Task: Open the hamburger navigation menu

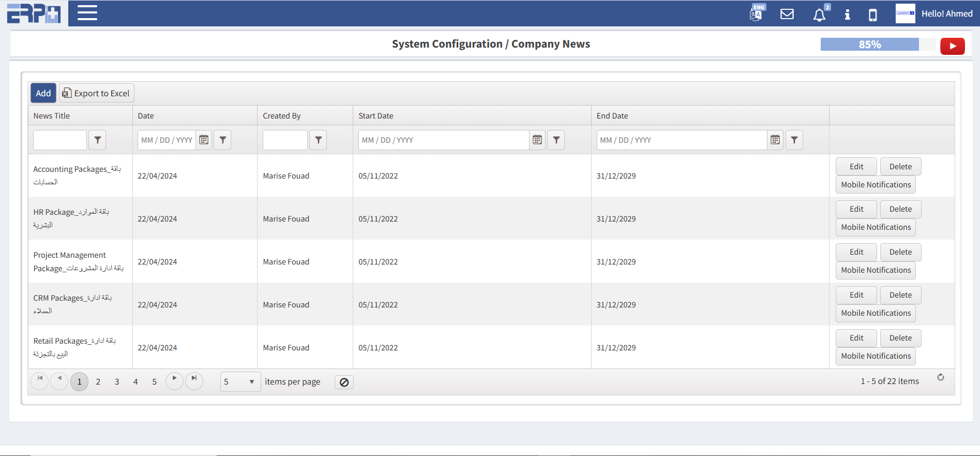Action: click(x=87, y=13)
